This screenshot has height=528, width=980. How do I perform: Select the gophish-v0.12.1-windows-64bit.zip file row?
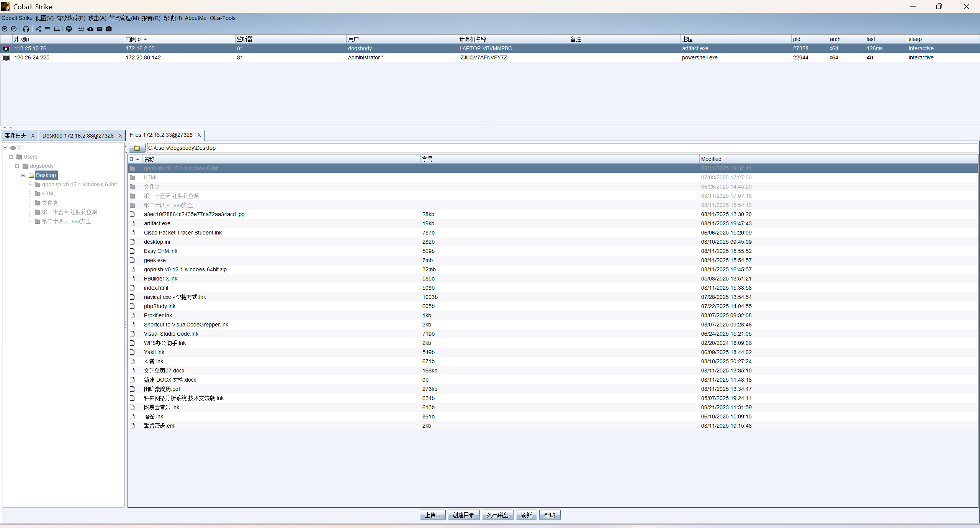click(x=553, y=269)
